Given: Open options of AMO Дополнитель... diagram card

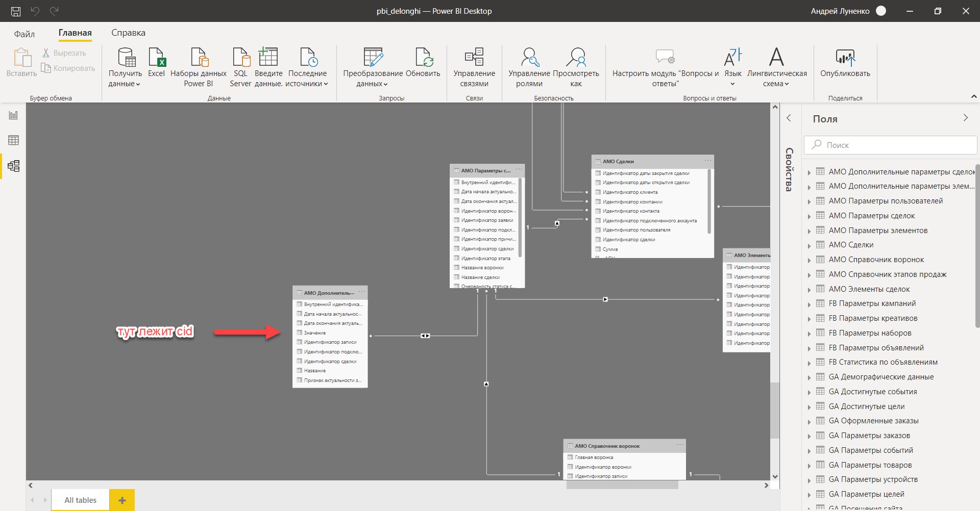Looking at the screenshot, I should point(362,292).
